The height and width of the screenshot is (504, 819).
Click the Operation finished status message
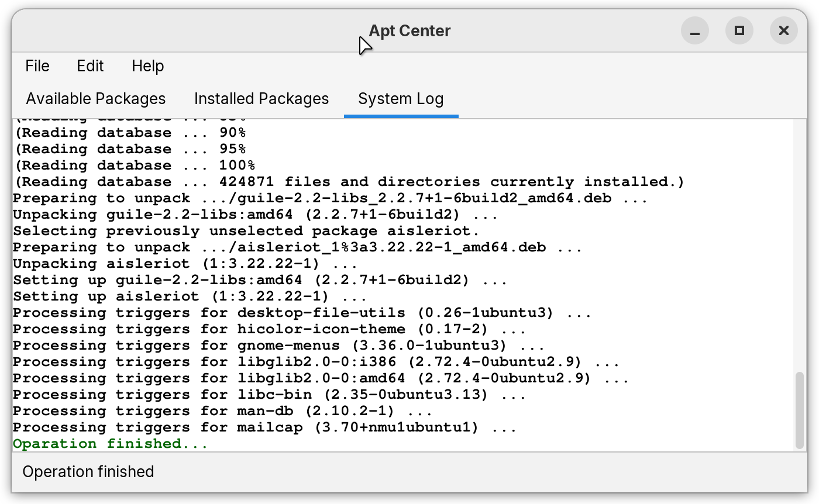[x=88, y=471]
